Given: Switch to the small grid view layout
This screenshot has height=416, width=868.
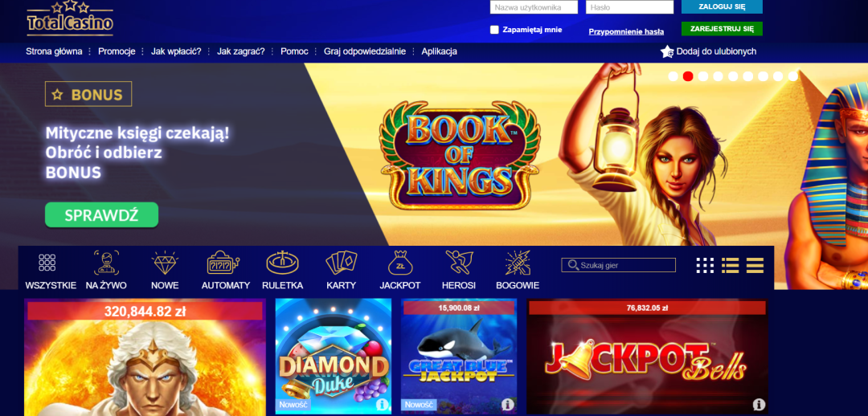Looking at the screenshot, I should pyautogui.click(x=705, y=266).
